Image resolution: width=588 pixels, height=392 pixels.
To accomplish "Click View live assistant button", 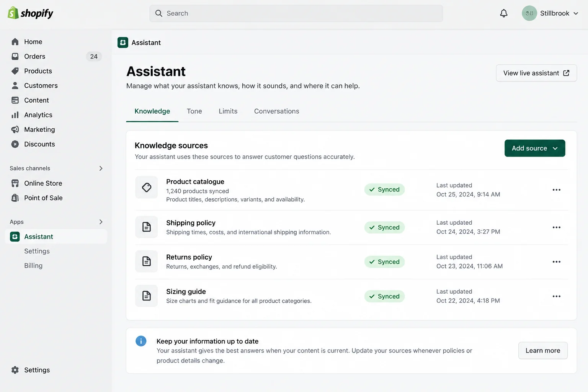I will pyautogui.click(x=536, y=73).
